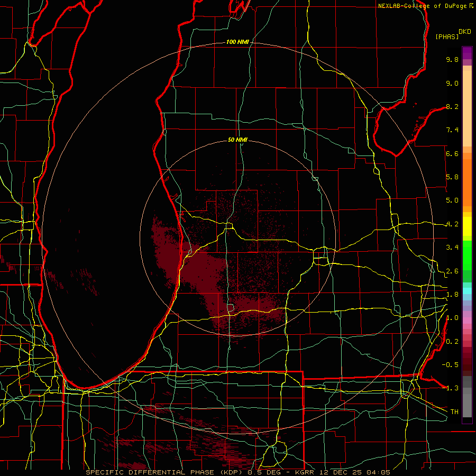Select the 50 NMI range ring label
The image size is (476, 476).
coord(237,140)
